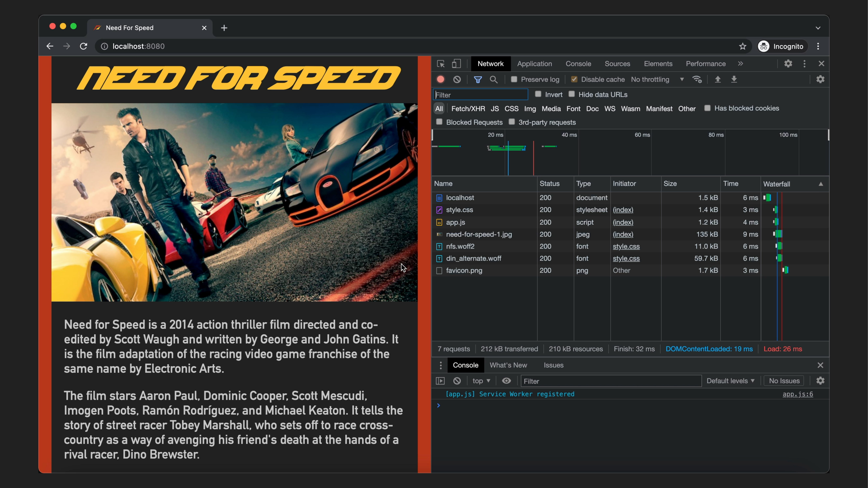Check Has blocked cookies
The height and width of the screenshot is (488, 868).
click(x=707, y=108)
